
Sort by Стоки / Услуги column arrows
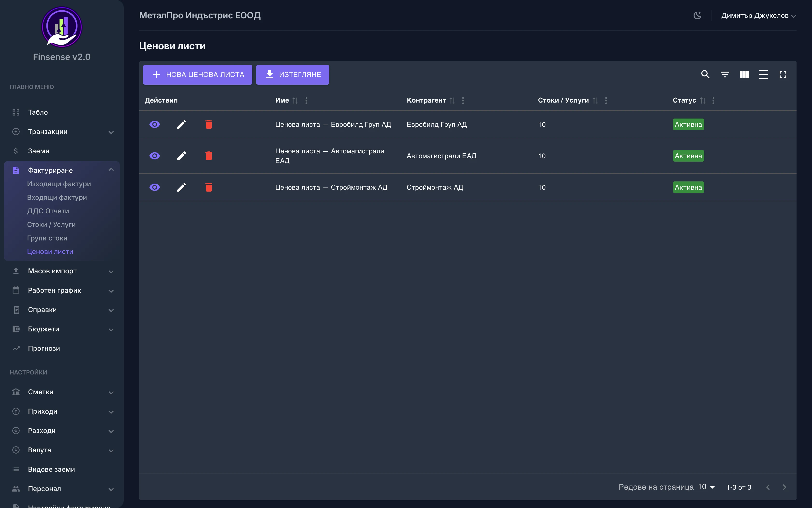(x=595, y=100)
